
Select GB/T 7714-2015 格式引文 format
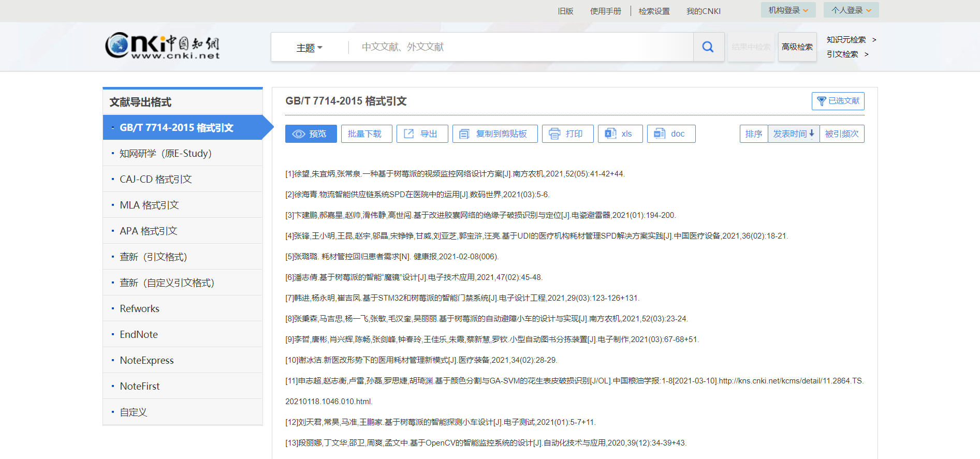point(183,127)
